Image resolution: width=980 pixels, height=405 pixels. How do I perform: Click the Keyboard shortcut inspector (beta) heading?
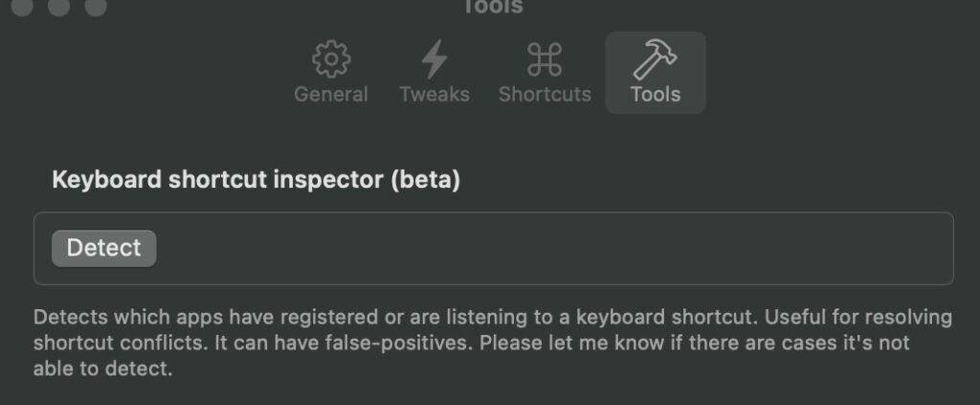click(x=256, y=180)
